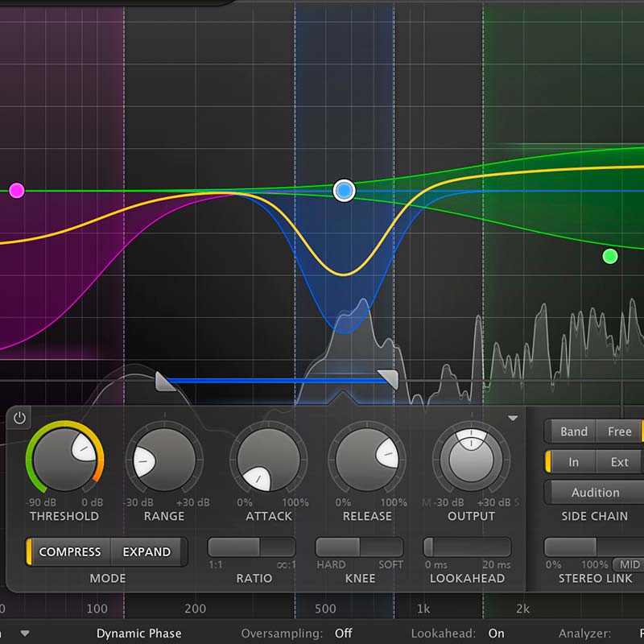Screen dimensions: 644x644
Task: Click the MID stereo link button
Action: (x=630, y=565)
